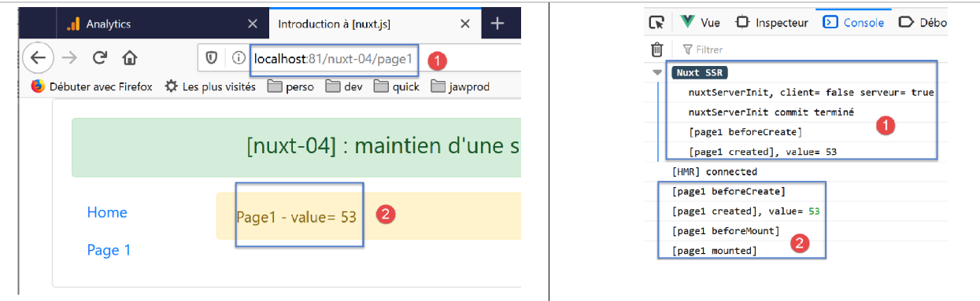Select the [page1 beforeMount] log line

tap(726, 231)
